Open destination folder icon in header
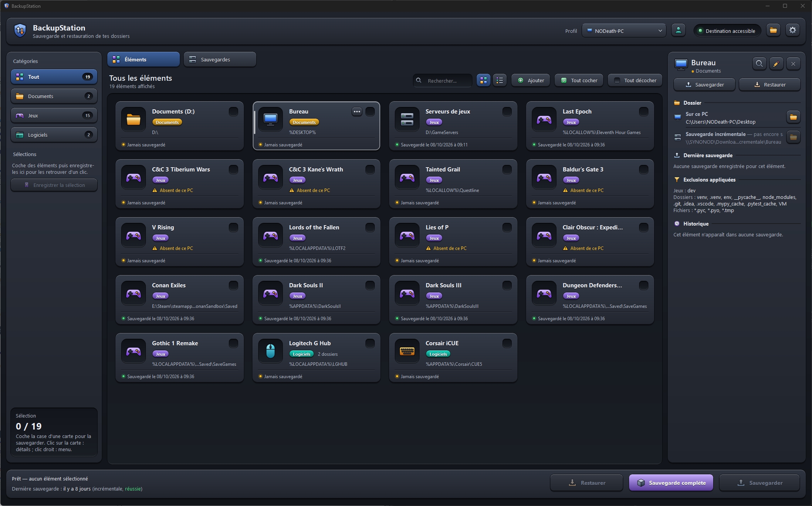The height and width of the screenshot is (506, 812). [773, 31]
